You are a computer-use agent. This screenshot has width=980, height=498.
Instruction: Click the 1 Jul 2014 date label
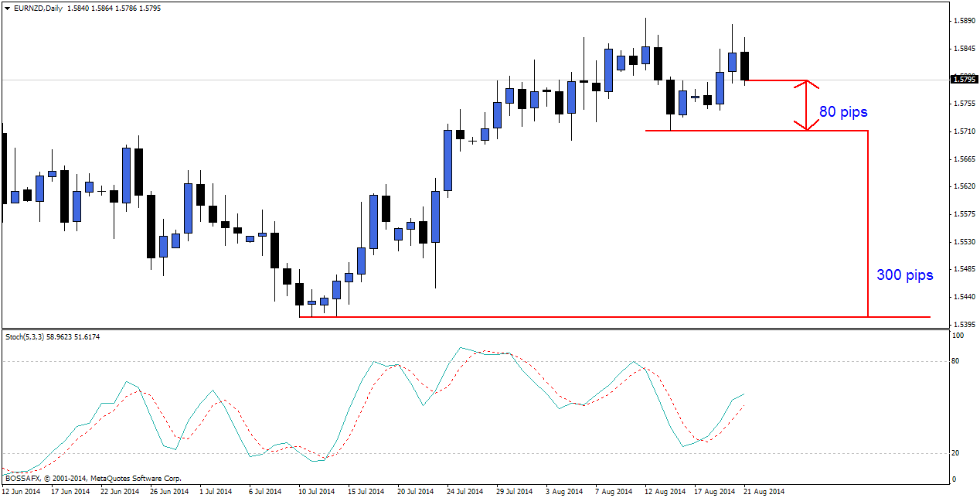click(x=216, y=491)
